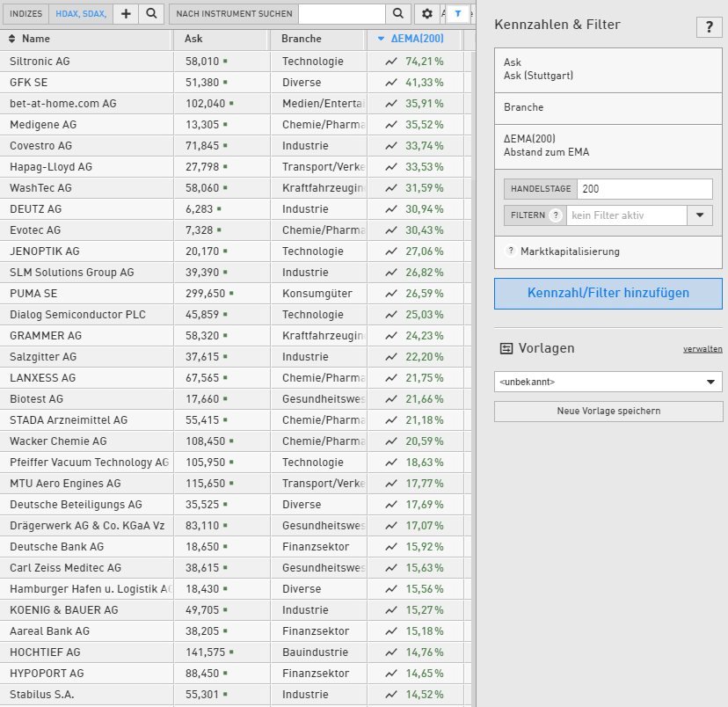Screen dimensions: 728x707
Task: Click the search icon next to instrument search field
Action: pos(397,14)
